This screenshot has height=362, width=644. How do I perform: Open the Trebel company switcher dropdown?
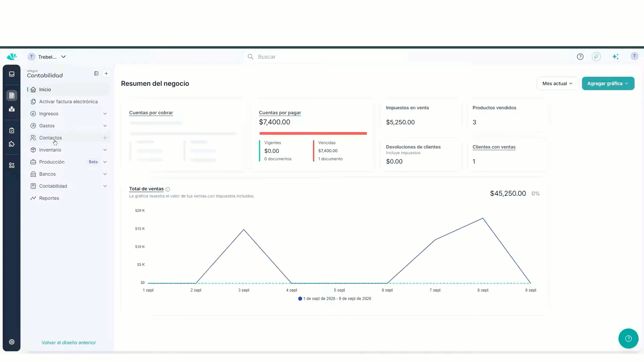(47, 57)
